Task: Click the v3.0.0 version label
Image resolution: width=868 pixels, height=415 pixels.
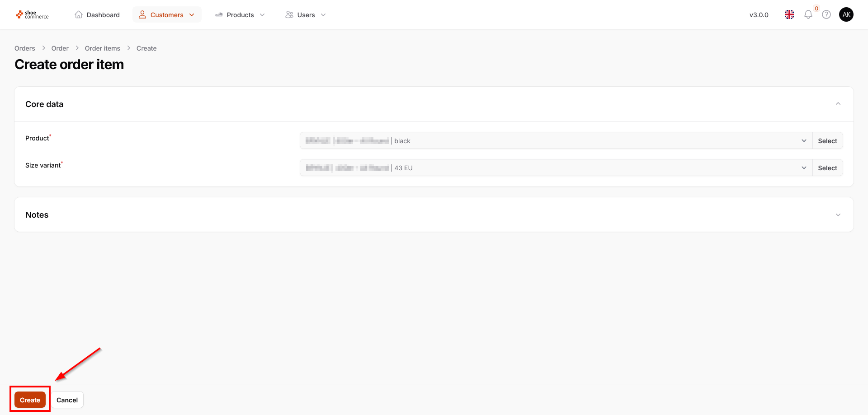Action: tap(759, 15)
